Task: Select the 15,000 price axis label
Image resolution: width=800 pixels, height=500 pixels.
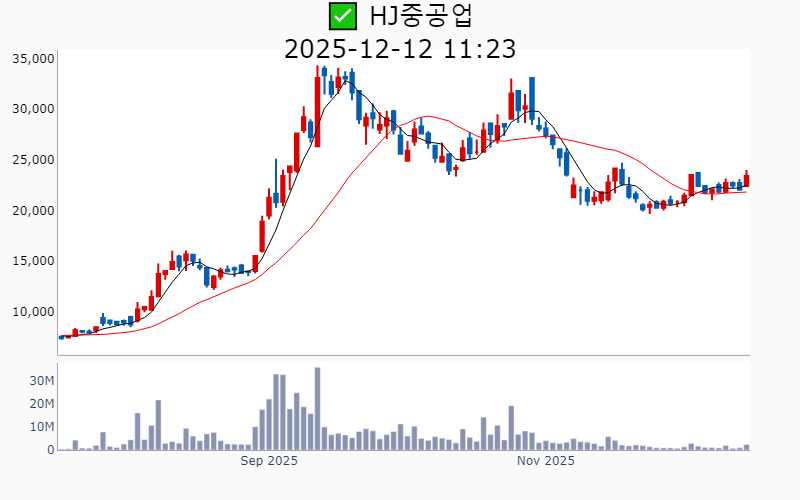Action: (x=32, y=261)
